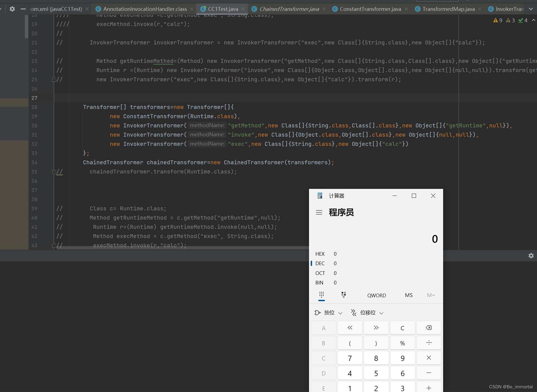Click the multiply operator button
This screenshot has width=537, height=392.
coord(429,358)
